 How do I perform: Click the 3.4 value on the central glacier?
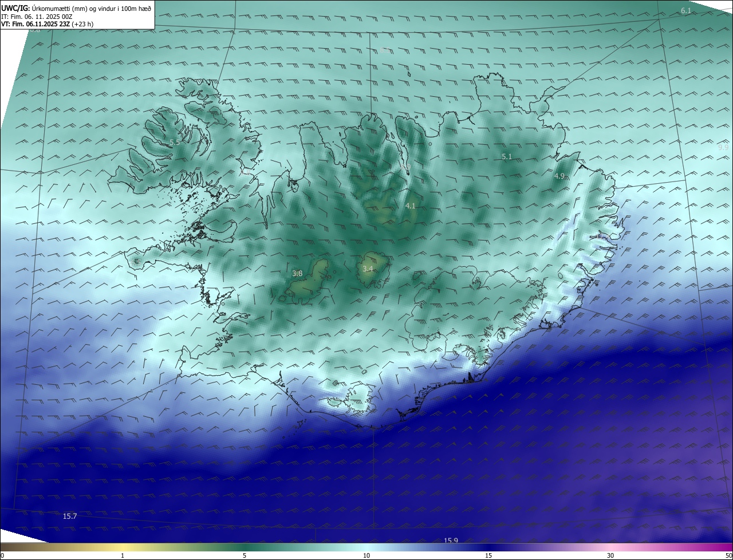(368, 269)
